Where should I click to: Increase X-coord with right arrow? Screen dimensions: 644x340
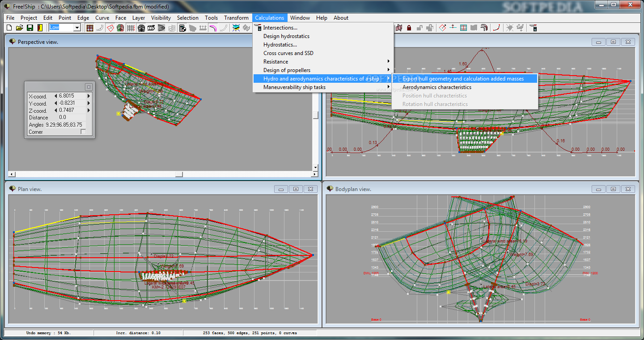point(89,96)
